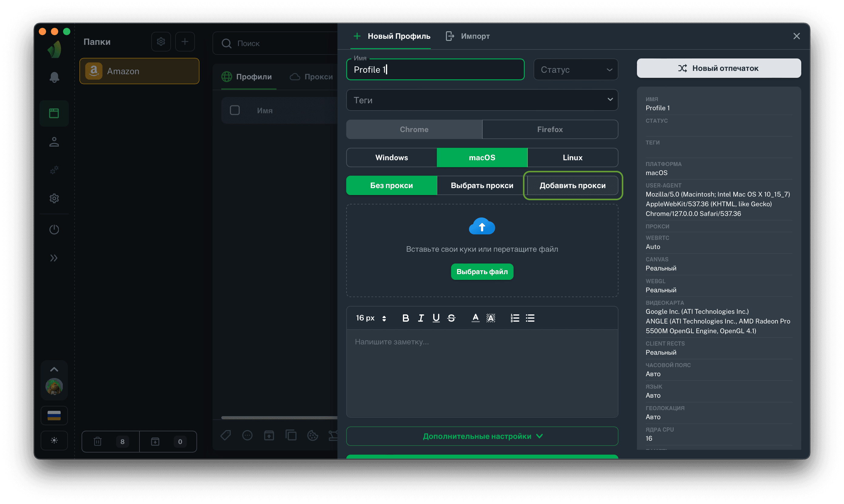The width and height of the screenshot is (844, 504).
Task: Insert a numbered list in note
Action: point(515,318)
